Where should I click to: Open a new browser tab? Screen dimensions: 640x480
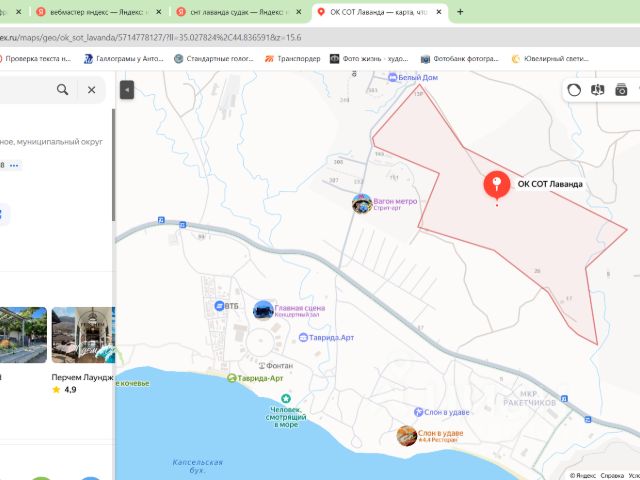tap(460, 12)
